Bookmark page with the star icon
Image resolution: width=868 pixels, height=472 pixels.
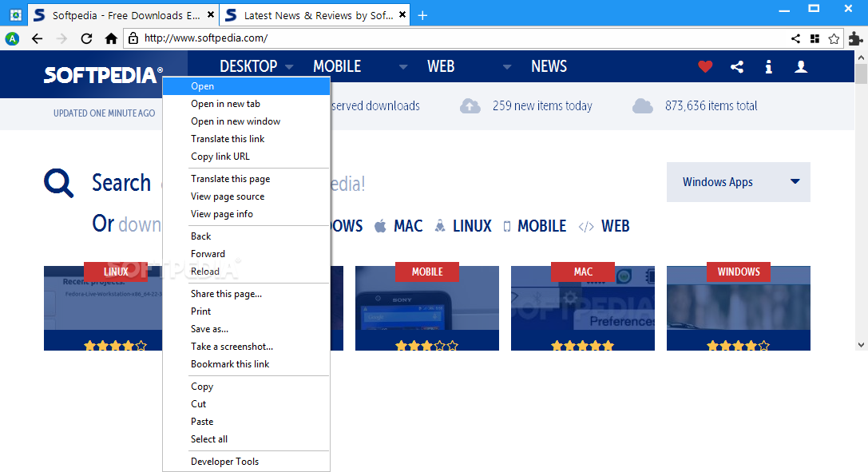[834, 38]
